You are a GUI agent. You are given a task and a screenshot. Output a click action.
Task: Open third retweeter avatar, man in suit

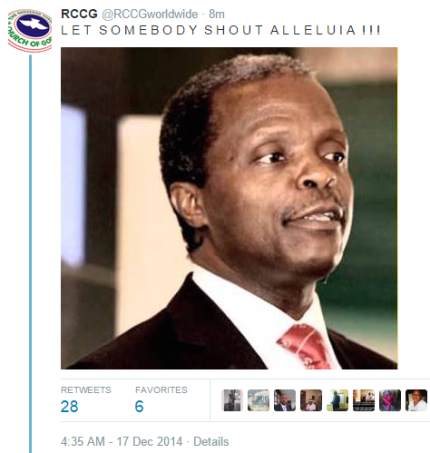pos(285,400)
